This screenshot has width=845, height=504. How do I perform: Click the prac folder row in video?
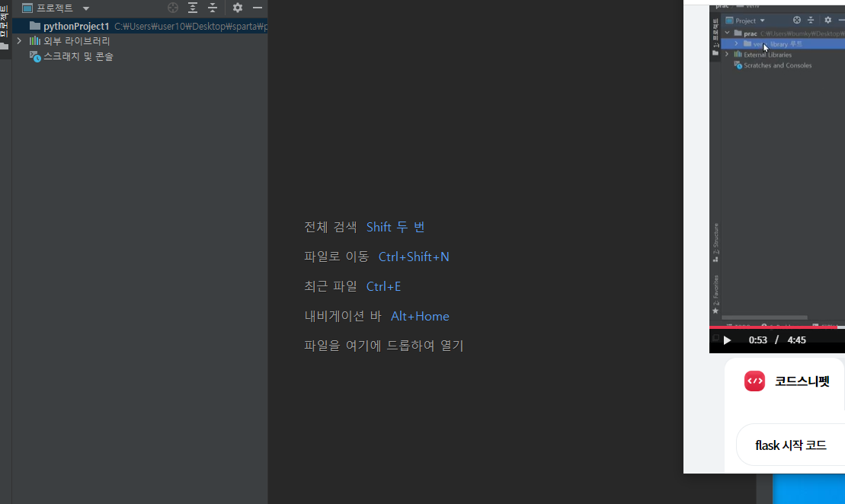click(x=783, y=33)
